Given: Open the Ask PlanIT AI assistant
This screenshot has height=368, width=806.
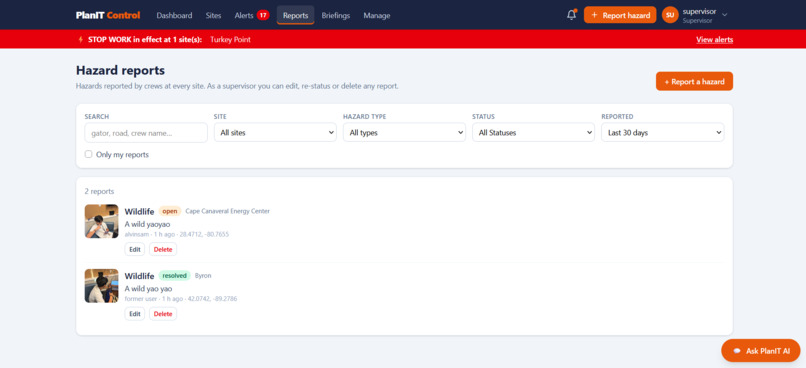Looking at the screenshot, I should tap(761, 351).
